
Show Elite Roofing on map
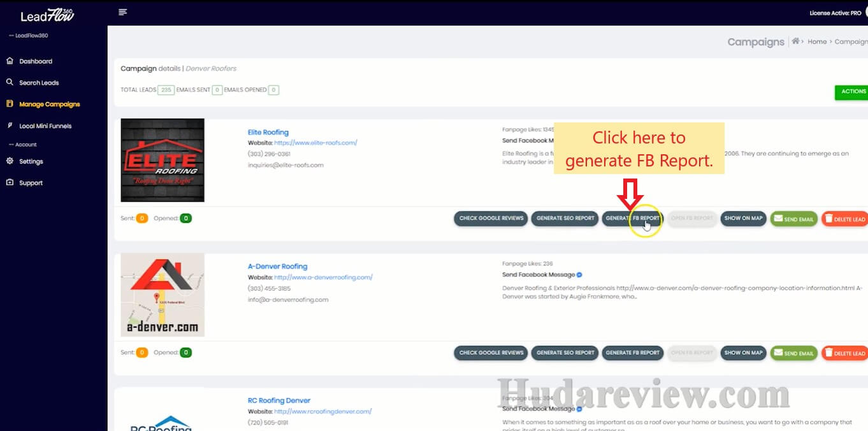743,218
